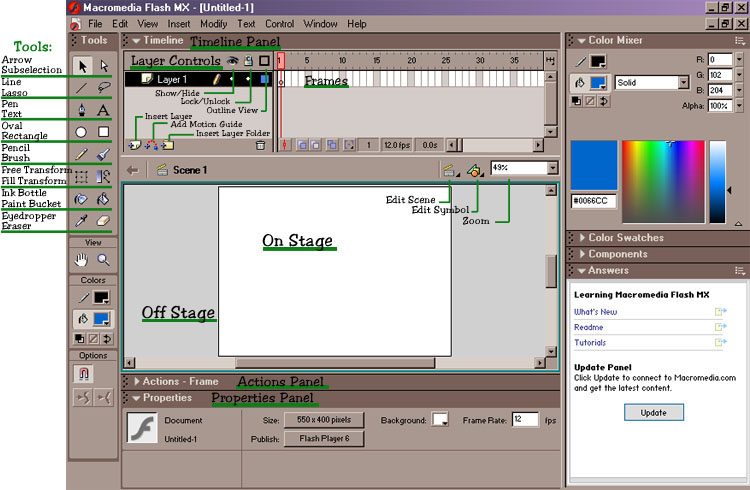Toggle Lock/Unlock for Layer 1
This screenshot has width=750, height=490.
pos(248,79)
